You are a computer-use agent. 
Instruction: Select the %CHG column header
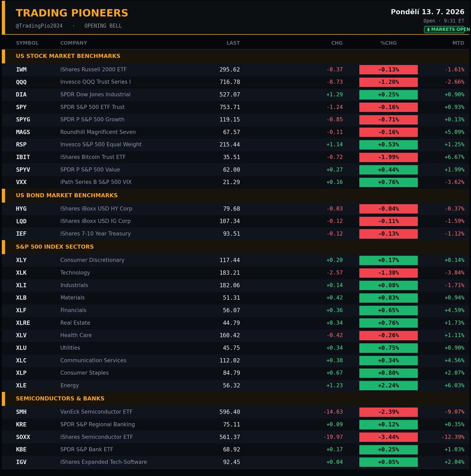tap(389, 43)
